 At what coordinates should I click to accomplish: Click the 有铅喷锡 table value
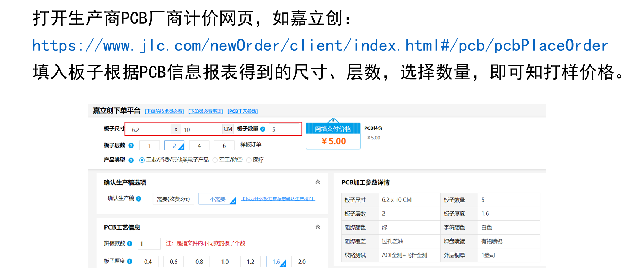pos(492,241)
